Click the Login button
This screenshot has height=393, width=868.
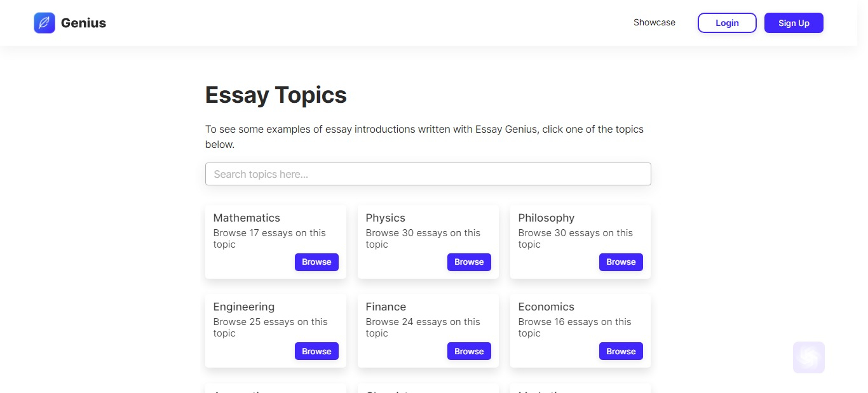pos(727,23)
